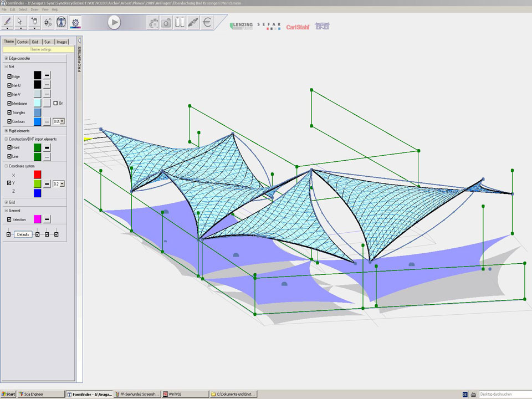Uncheck the Edge checkbox
The width and height of the screenshot is (532, 399).
click(9, 76)
